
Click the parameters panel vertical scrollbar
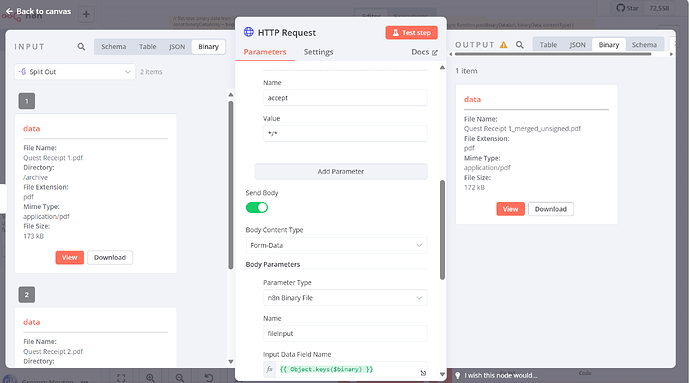(x=442, y=230)
